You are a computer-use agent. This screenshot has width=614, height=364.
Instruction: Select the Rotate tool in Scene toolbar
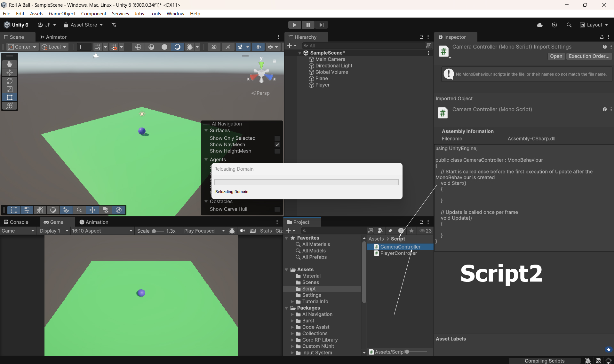10,81
